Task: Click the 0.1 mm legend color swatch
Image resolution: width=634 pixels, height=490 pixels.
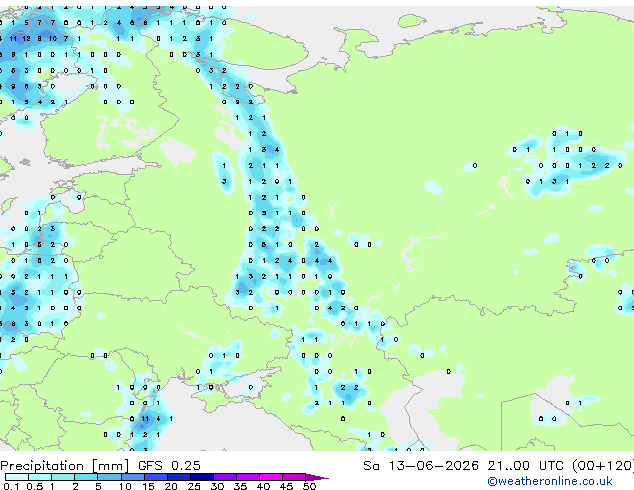Action: [x=17, y=477]
